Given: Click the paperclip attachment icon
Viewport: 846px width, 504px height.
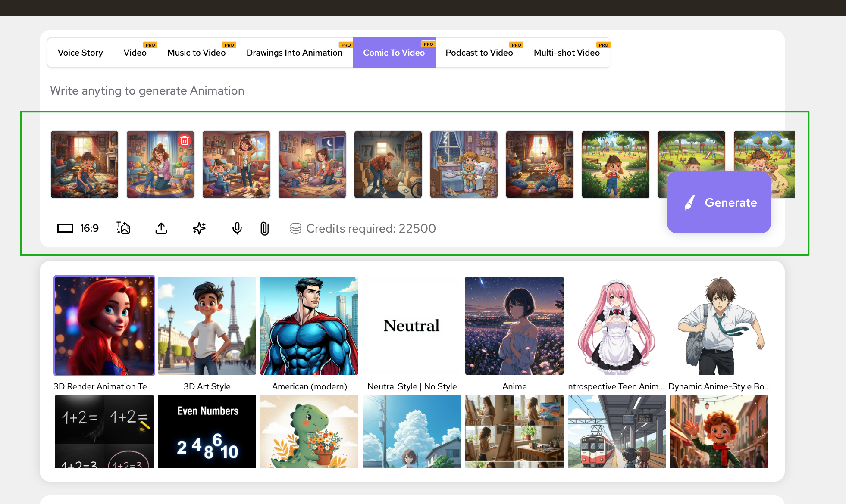Looking at the screenshot, I should coord(264,228).
